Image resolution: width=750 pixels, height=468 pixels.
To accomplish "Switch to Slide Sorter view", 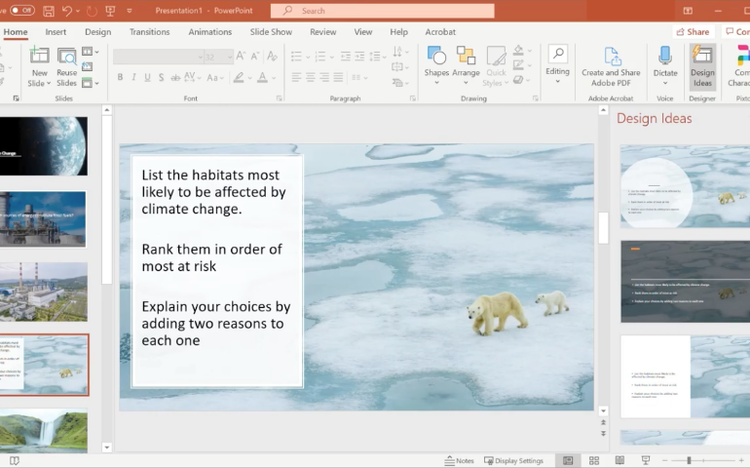I will point(593,461).
